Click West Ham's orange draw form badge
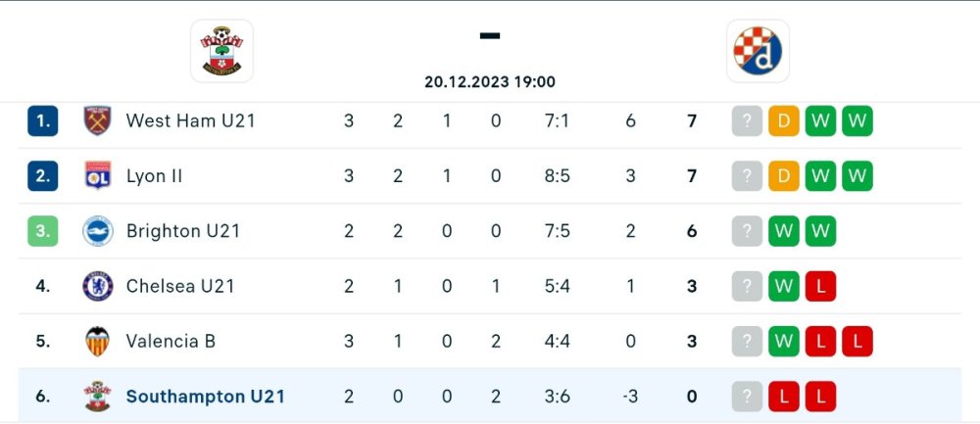 pos(784,121)
